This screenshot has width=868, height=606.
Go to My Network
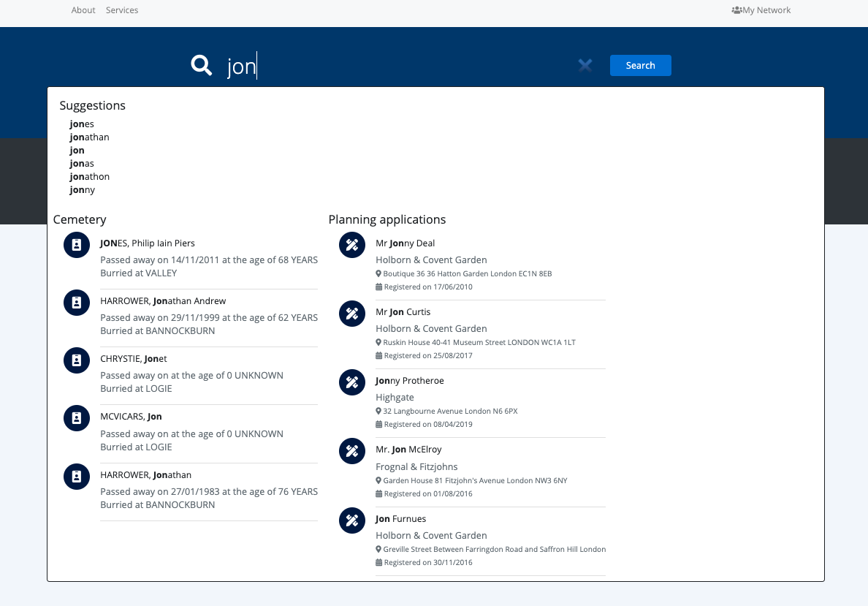[761, 10]
